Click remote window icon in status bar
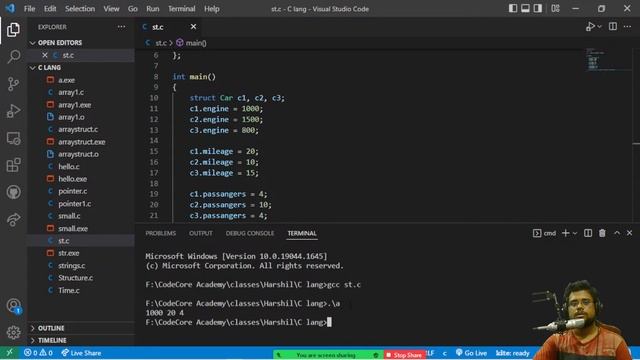This screenshot has width=640, height=360. click(9, 353)
